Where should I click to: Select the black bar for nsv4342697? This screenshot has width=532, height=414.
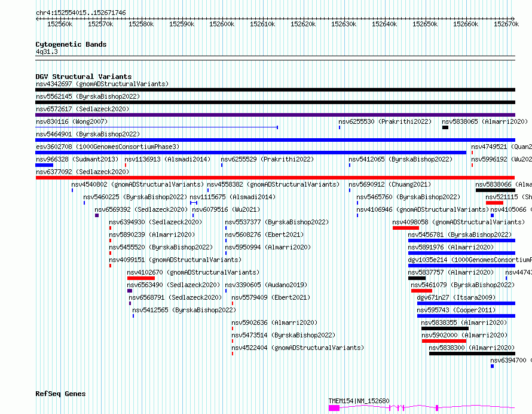(x=275, y=90)
